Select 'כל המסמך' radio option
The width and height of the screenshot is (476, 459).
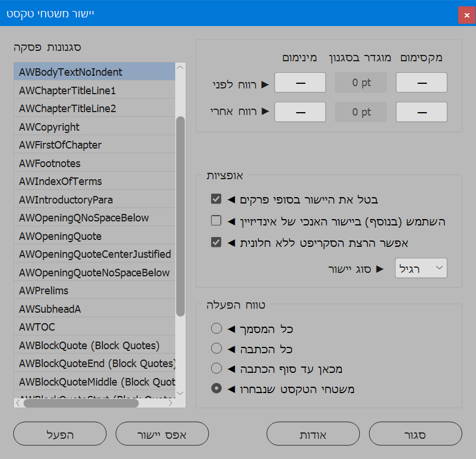[x=216, y=328]
